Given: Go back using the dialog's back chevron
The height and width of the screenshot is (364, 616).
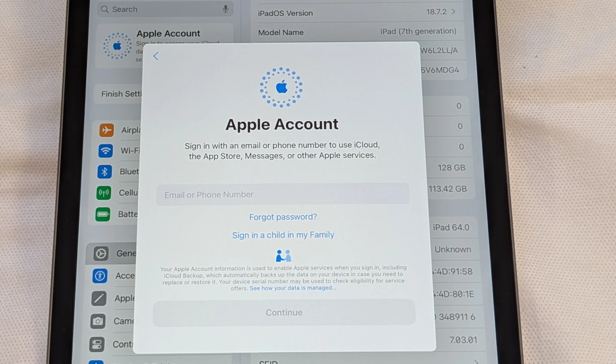Looking at the screenshot, I should 156,56.
